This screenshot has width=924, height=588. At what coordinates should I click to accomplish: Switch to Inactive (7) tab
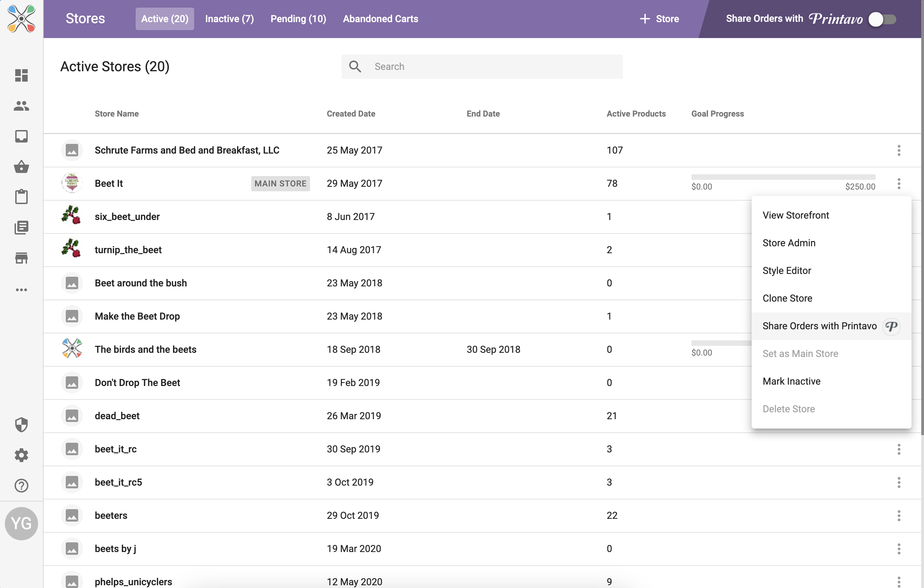229,19
